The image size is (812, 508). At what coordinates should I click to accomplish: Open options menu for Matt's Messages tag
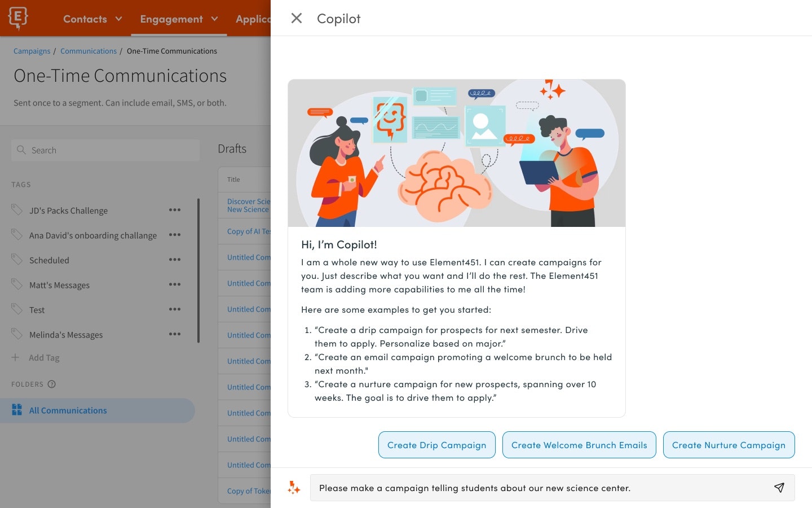point(175,284)
